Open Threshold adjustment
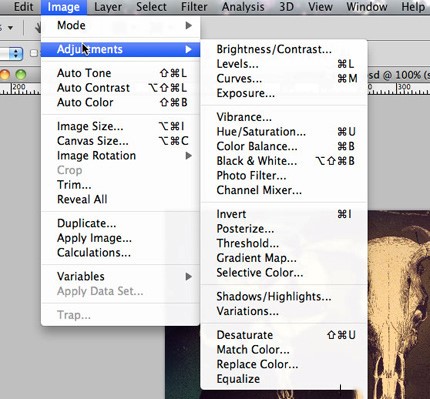The width and height of the screenshot is (430, 399). 284,243
